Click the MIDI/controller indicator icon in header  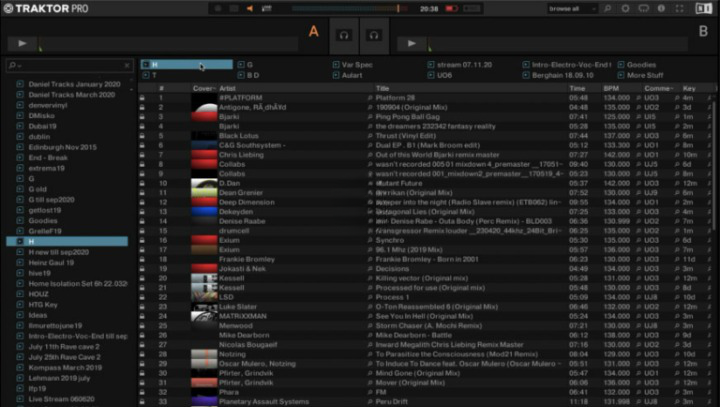point(266,8)
